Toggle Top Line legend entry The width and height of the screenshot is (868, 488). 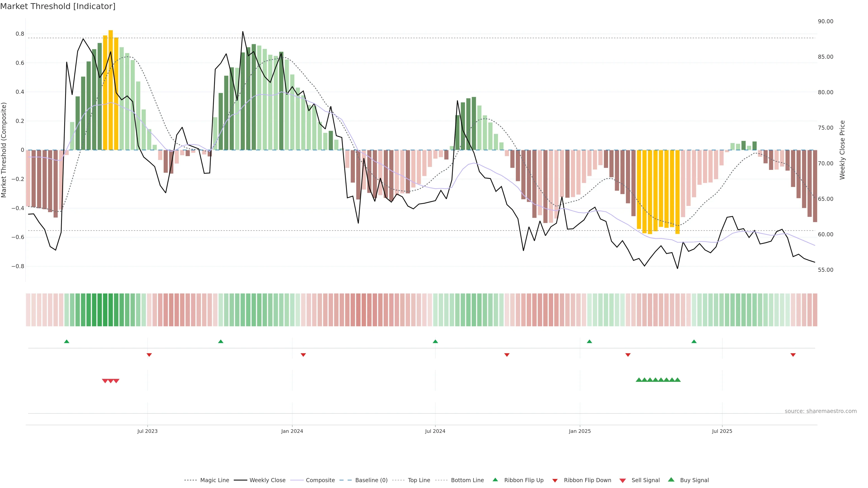419,480
